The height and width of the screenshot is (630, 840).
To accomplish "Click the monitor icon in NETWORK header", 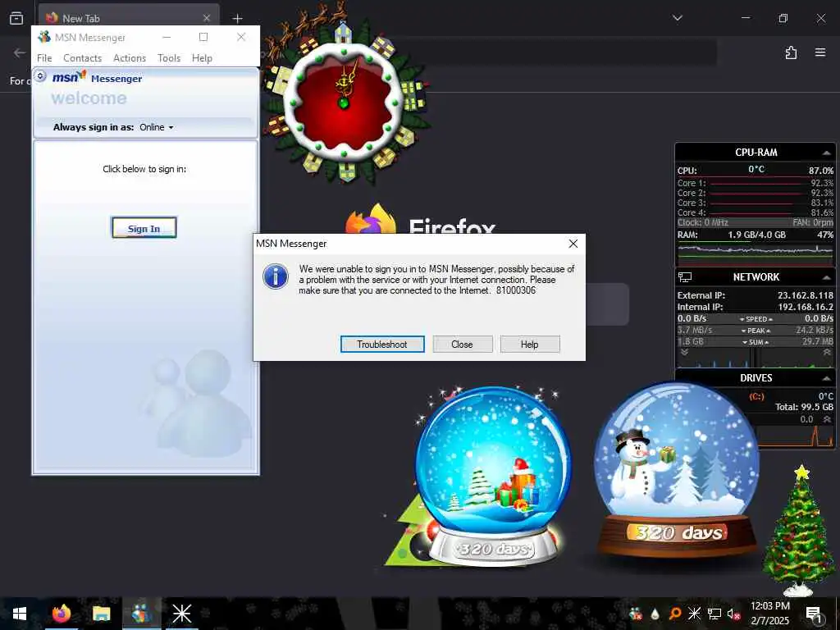I will click(x=685, y=277).
